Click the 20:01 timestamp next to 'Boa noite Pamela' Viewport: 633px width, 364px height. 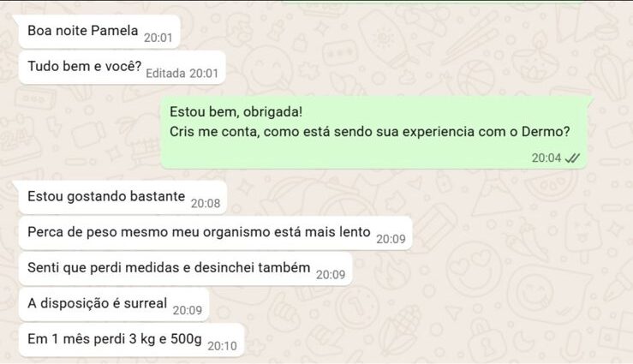point(158,38)
